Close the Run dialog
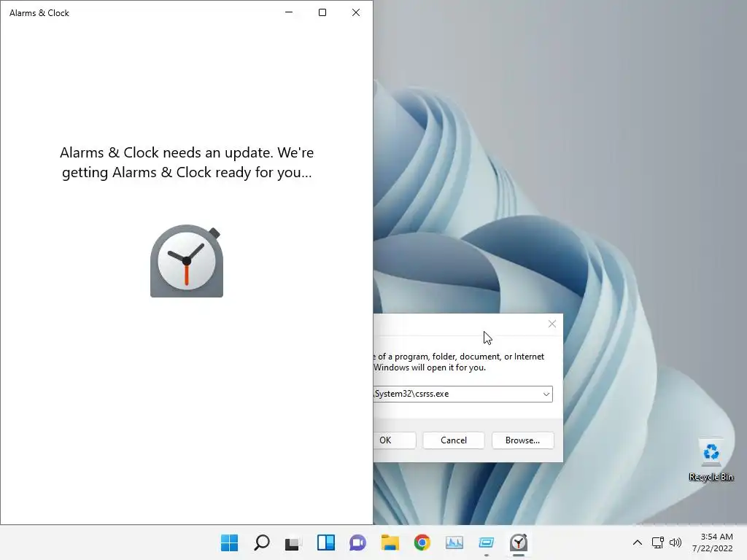747x560 pixels. pyautogui.click(x=552, y=324)
